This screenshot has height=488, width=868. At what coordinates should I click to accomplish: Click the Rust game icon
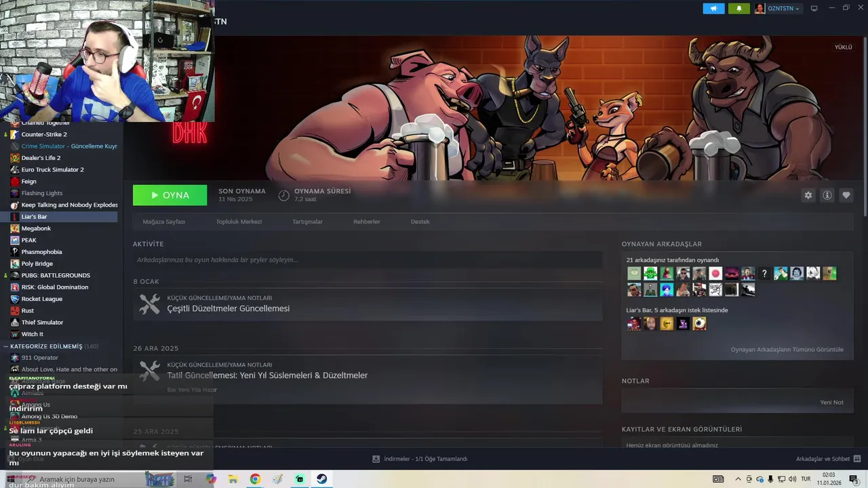coord(14,310)
